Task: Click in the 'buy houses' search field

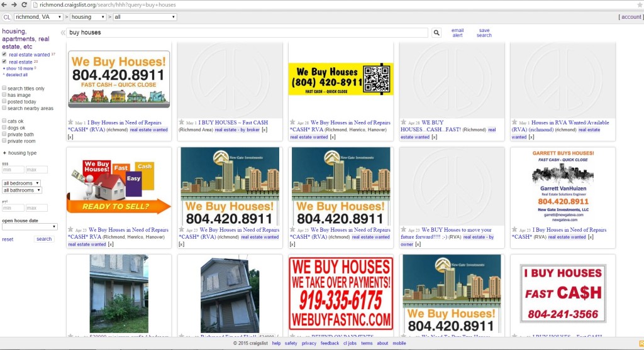Action: pos(247,33)
